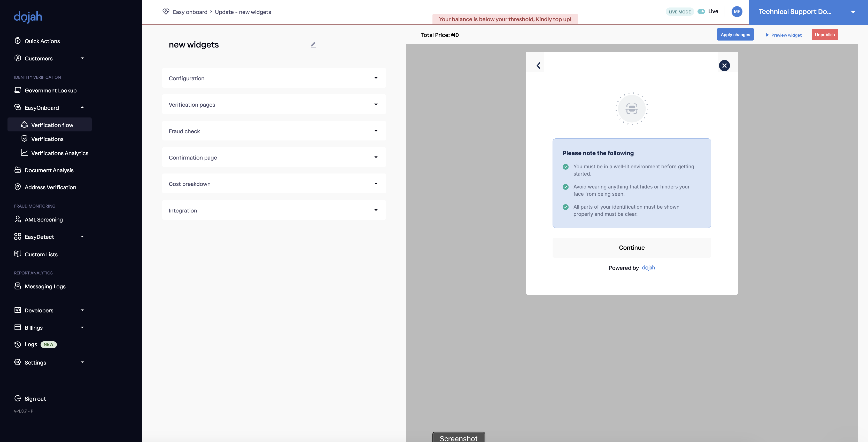This screenshot has width=868, height=442.
Task: Click the back arrow in widget preview
Action: point(538,66)
